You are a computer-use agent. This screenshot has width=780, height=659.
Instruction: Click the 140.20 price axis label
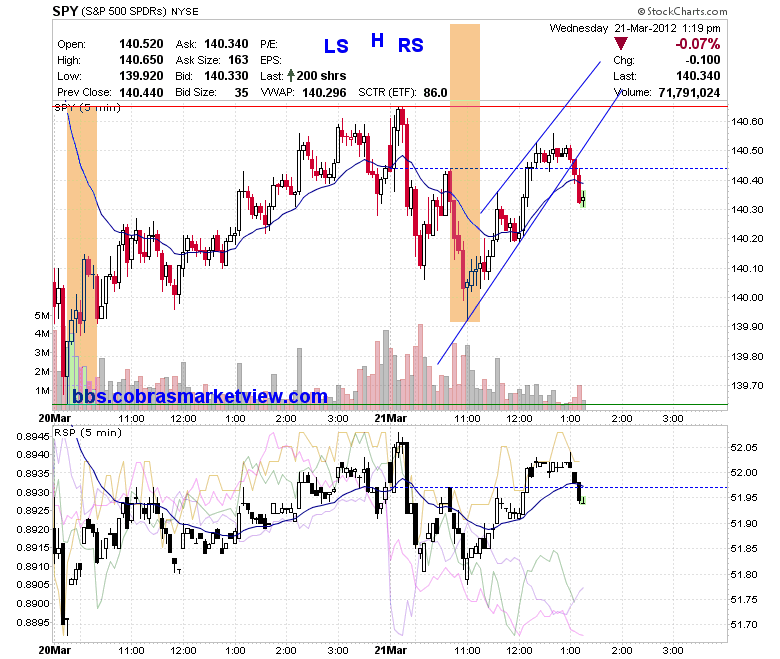[x=747, y=238]
